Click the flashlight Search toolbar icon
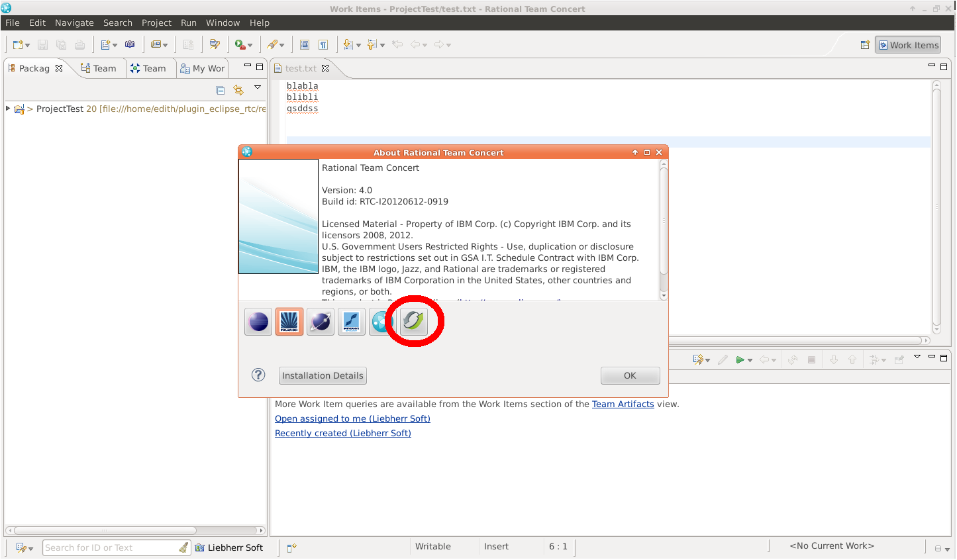This screenshot has height=560, width=957. pyautogui.click(x=272, y=45)
